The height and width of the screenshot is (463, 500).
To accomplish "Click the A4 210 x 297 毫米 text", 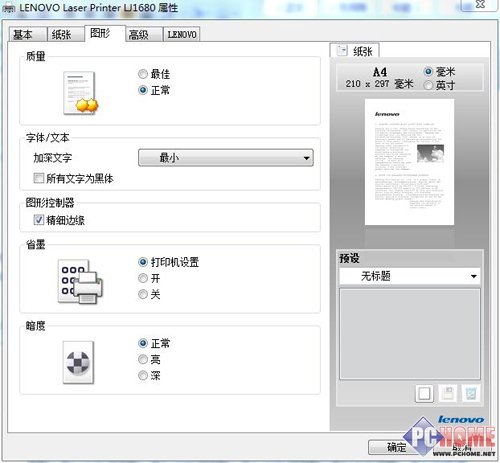I will click(380, 78).
